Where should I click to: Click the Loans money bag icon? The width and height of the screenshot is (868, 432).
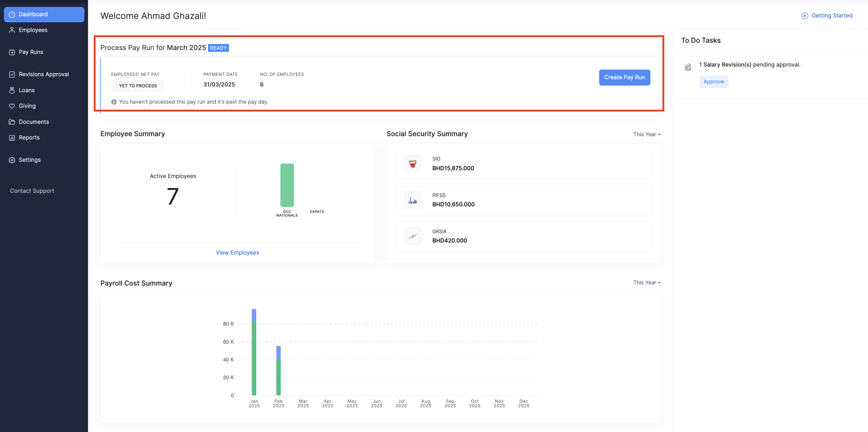click(x=12, y=90)
